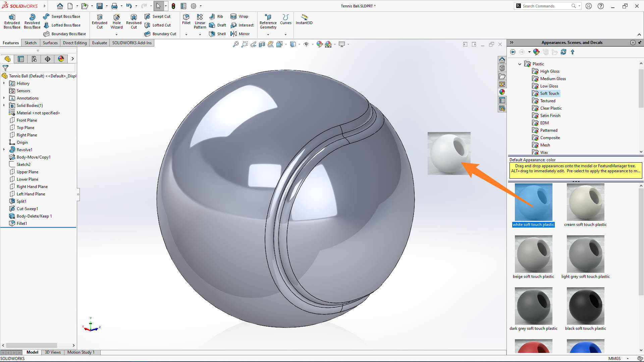Select the cream soft touch plastic swatch
The width and height of the screenshot is (644, 362).
[585, 202]
